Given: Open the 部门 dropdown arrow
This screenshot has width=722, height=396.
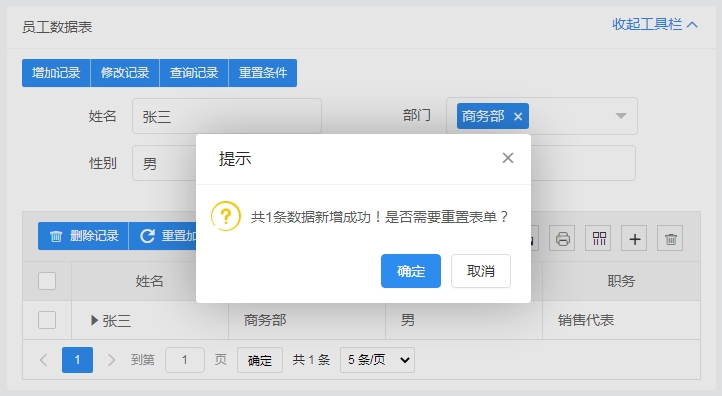Looking at the screenshot, I should (x=621, y=116).
